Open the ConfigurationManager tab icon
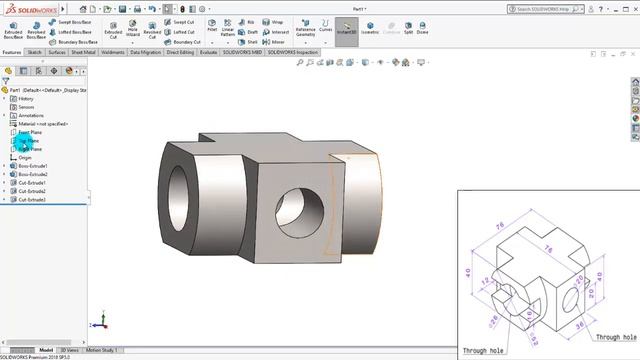 39,71
